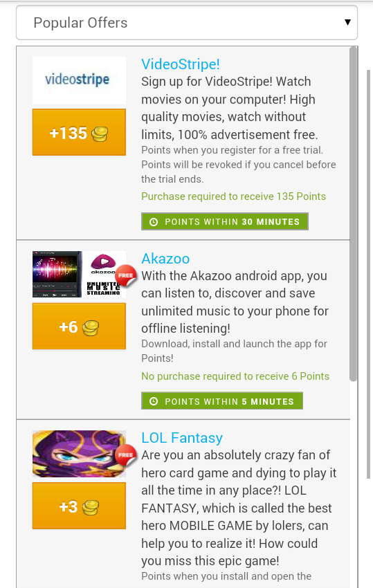
Task: Click the gold coin icon next to +6
Action: coord(91,328)
